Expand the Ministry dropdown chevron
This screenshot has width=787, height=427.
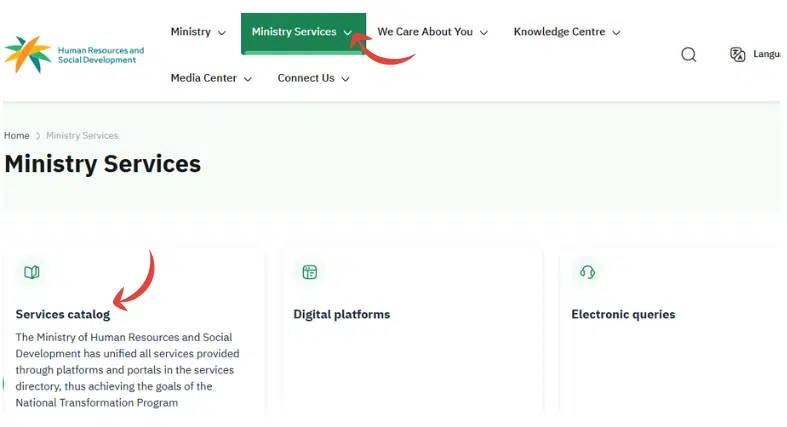[222, 33]
